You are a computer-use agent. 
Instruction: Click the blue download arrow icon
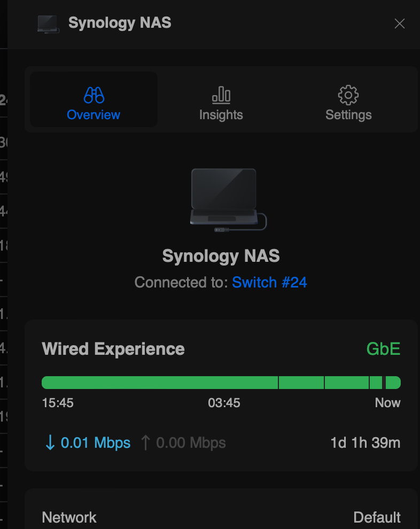(50, 442)
